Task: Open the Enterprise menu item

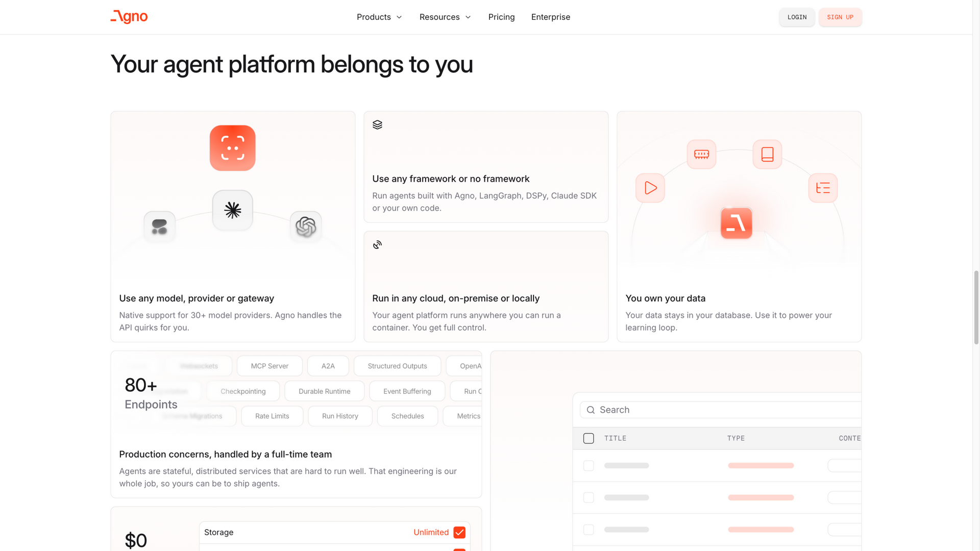Action: pos(551,17)
